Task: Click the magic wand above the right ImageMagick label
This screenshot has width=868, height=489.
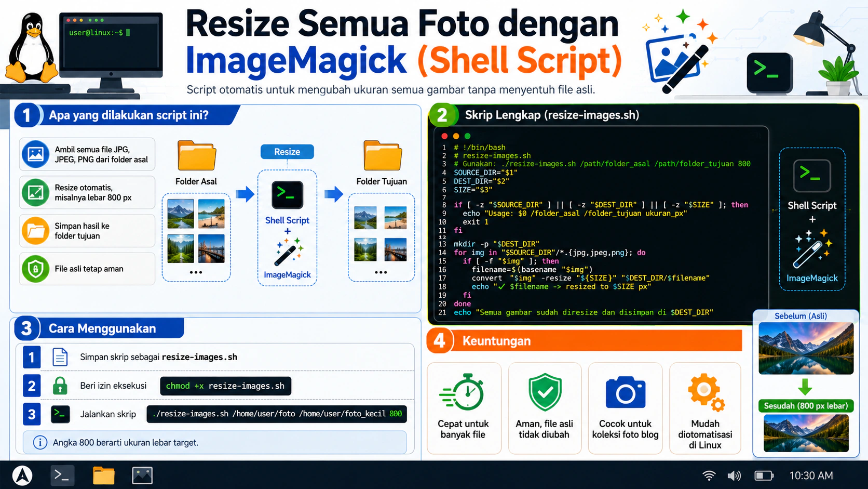Action: coord(812,248)
